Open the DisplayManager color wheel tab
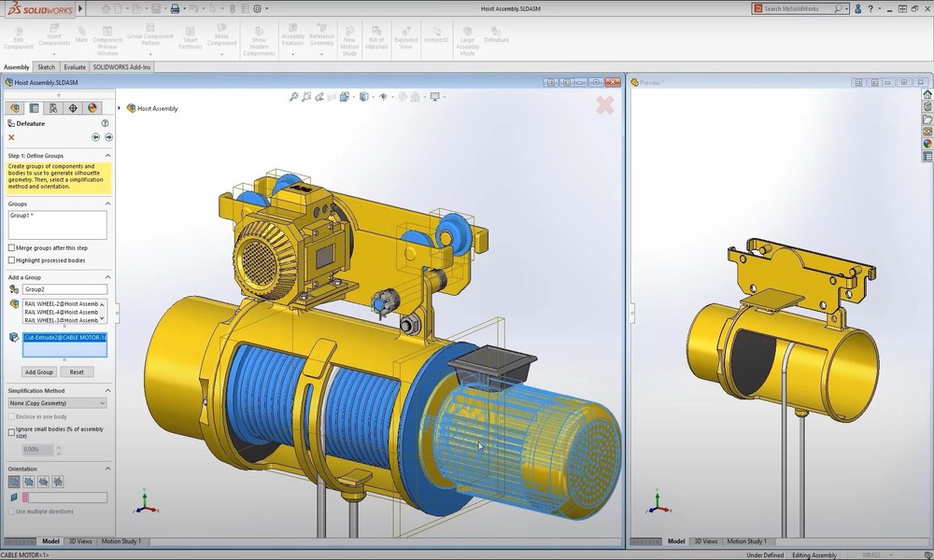 pyautogui.click(x=92, y=108)
